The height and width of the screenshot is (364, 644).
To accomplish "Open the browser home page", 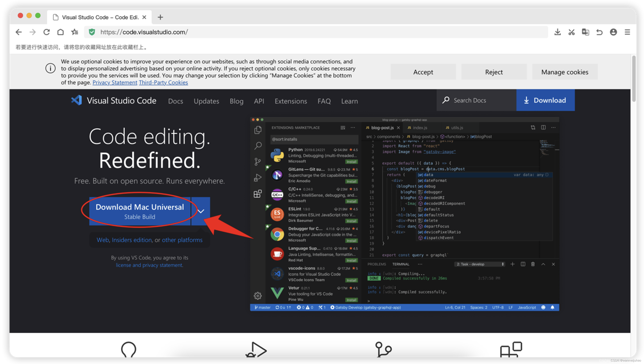I will [61, 32].
